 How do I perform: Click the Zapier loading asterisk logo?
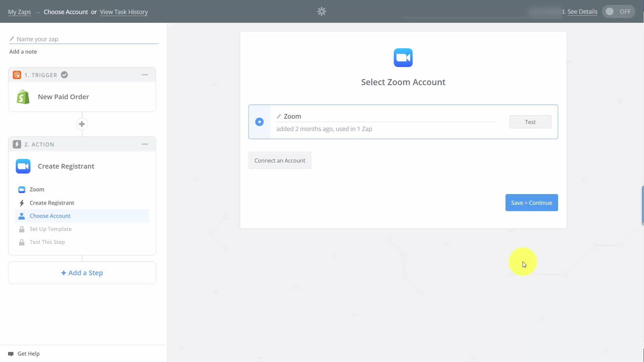321,11
